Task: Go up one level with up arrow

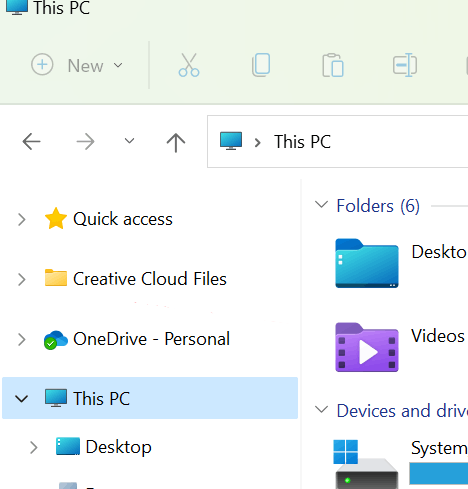Action: click(176, 142)
